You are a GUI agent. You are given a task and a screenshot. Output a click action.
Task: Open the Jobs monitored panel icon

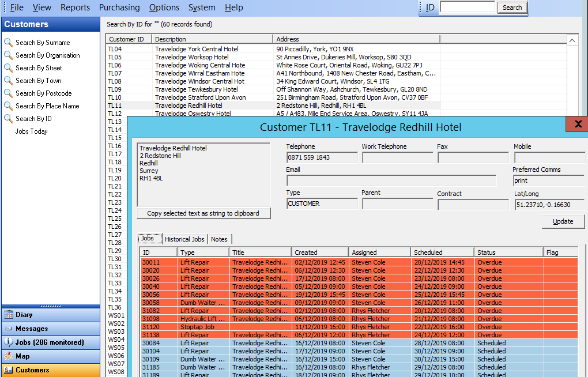pyautogui.click(x=9, y=342)
